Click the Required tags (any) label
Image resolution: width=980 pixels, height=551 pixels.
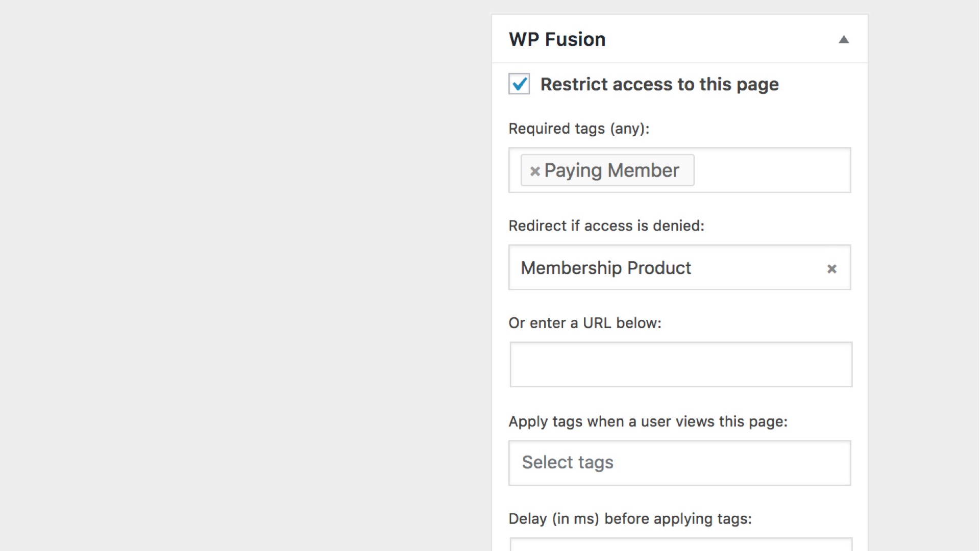578,129
